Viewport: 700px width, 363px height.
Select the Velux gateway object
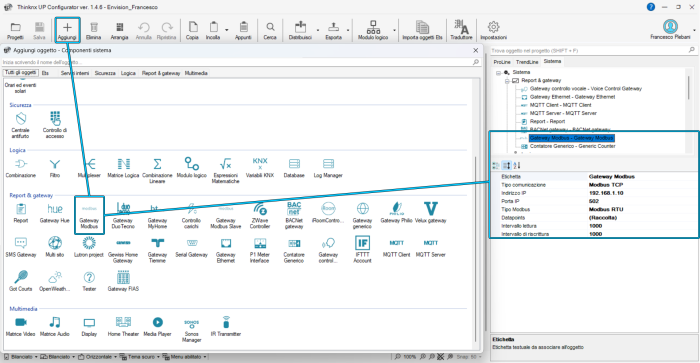pyautogui.click(x=430, y=213)
